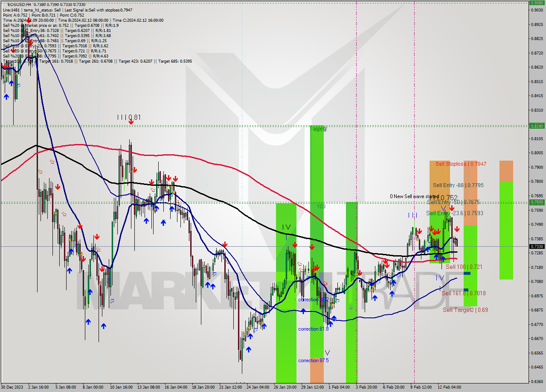
Task: Select the red sell arrow under the 0.81 label
Action: (131, 122)
